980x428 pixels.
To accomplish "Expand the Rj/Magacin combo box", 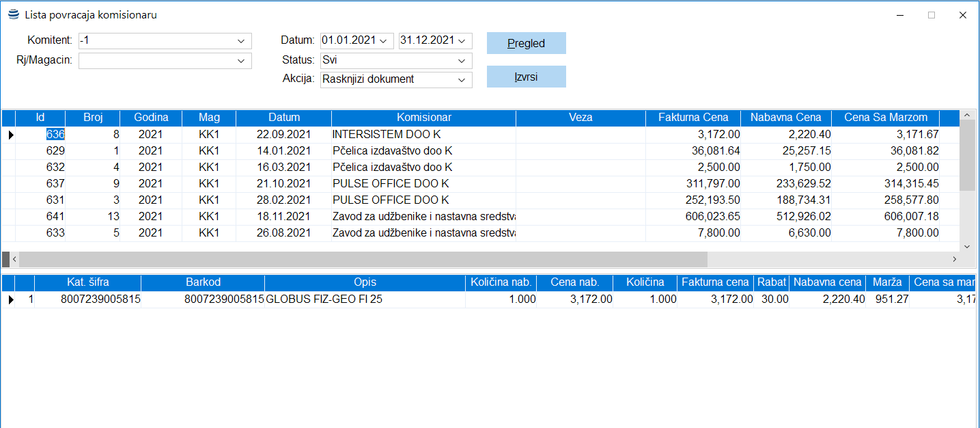I will tap(241, 61).
